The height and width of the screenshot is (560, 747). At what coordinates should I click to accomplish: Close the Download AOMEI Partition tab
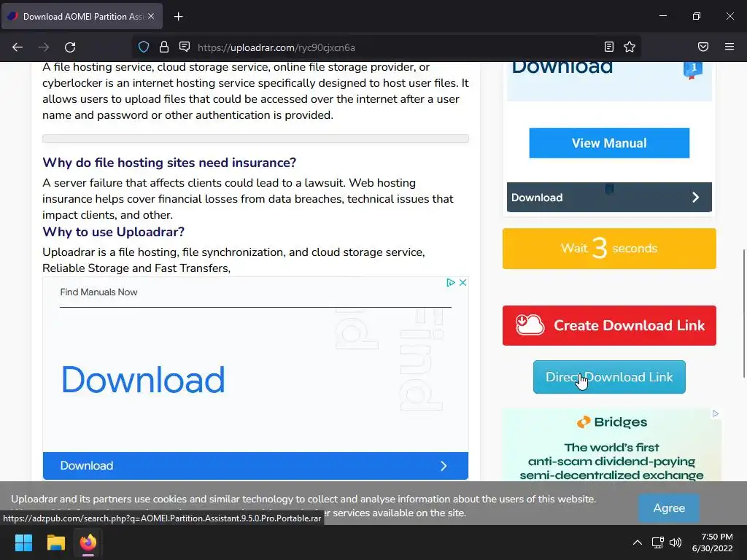[151, 16]
